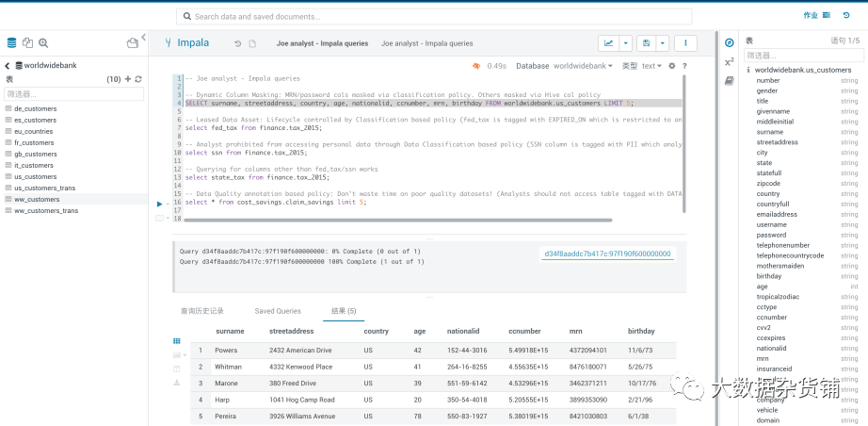
Task: Sort by nationalid column header
Action: (463, 331)
